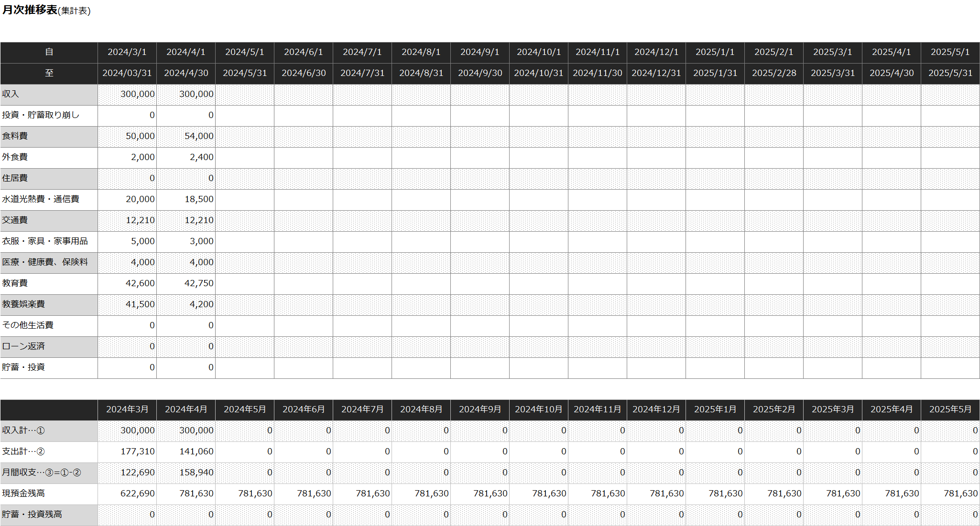Click the 現預金残高 value 622,690
The image size is (980, 526).
(127, 494)
